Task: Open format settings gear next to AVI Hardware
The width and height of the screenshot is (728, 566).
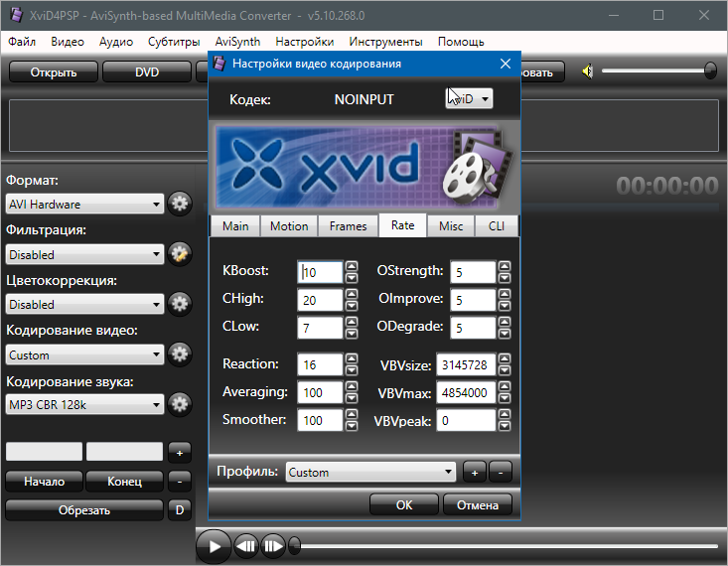Action: [179, 205]
